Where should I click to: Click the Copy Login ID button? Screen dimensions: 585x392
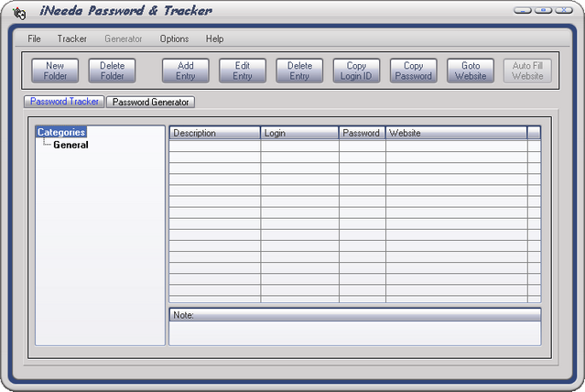[356, 71]
